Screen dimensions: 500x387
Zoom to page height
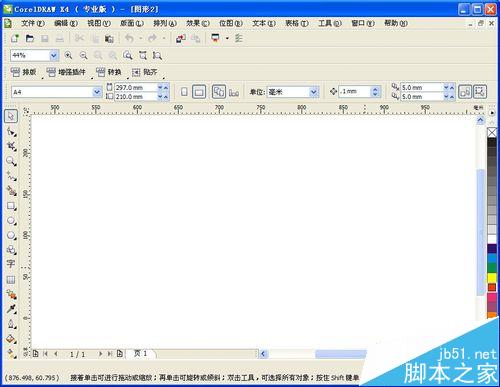[157, 55]
